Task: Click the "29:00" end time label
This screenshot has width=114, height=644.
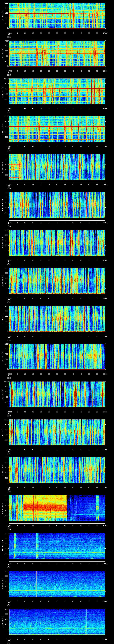Action: [x=105, y=488]
